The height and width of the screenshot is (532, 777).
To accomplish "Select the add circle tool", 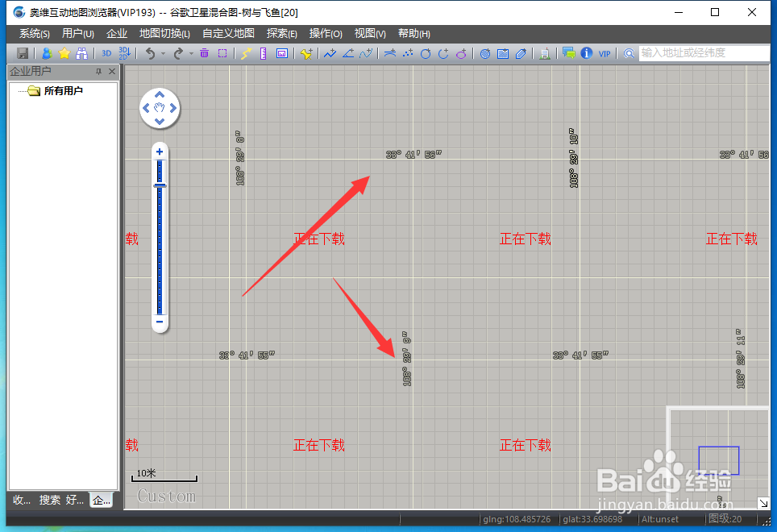I will coord(426,53).
